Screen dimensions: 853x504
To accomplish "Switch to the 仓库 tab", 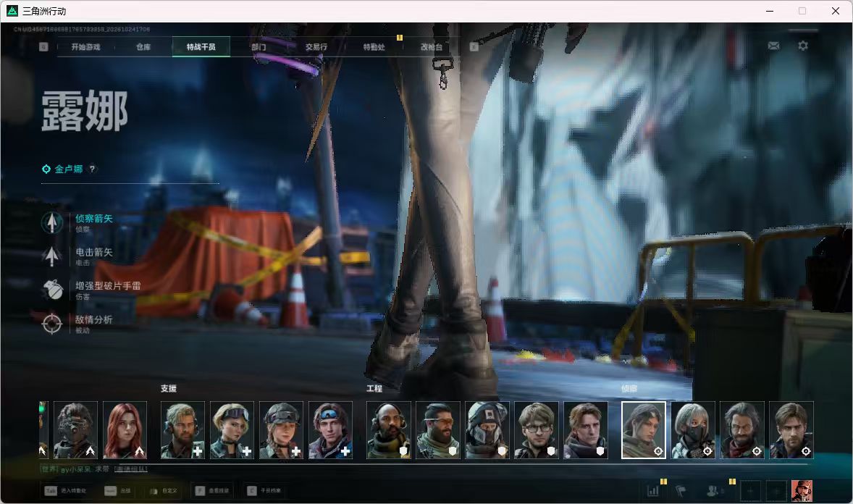I will click(143, 47).
